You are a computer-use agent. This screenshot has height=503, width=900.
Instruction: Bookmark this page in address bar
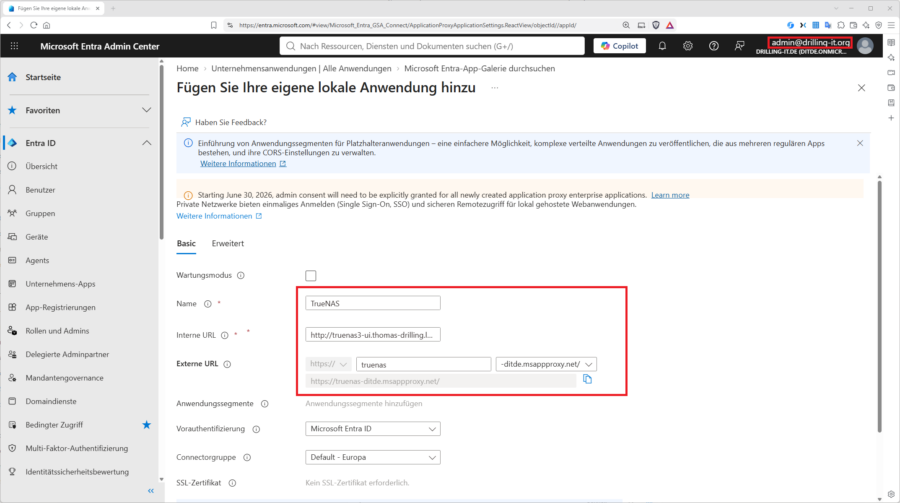coord(214,25)
